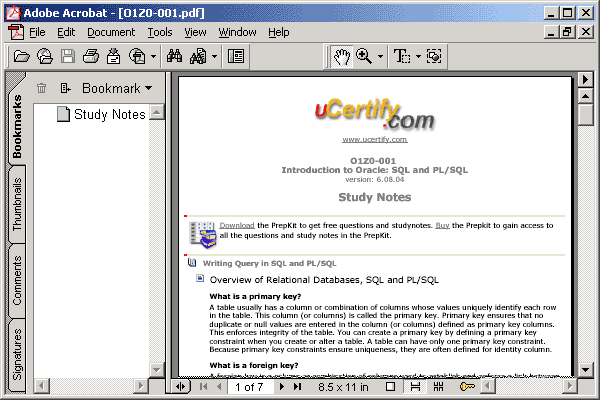The width and height of the screenshot is (600, 400).
Task: Open the Help menu
Action: (279, 33)
